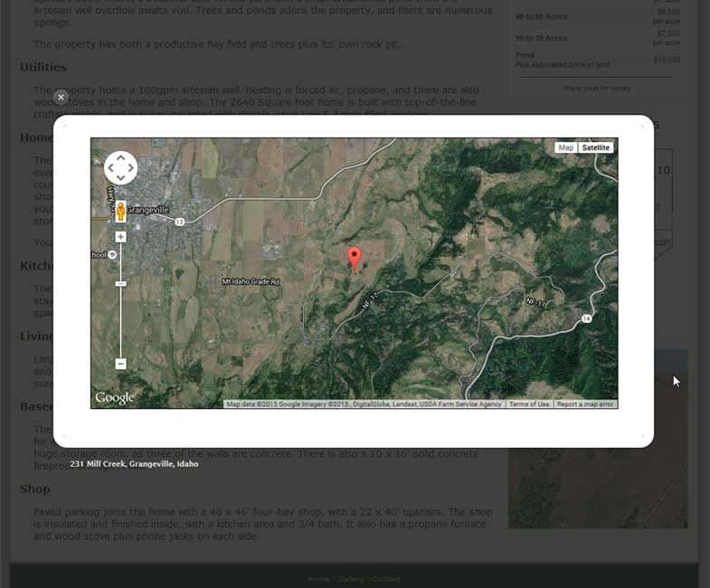Click the Grangeville city label on map
Screen dimensions: 710x588
click(147, 210)
